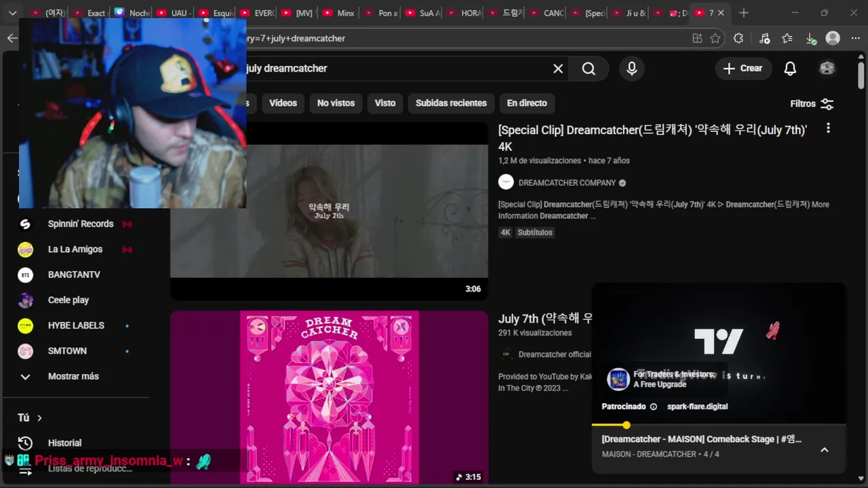Switch to the 'CANC' browser tab
The width and height of the screenshot is (868, 488).
point(547,13)
